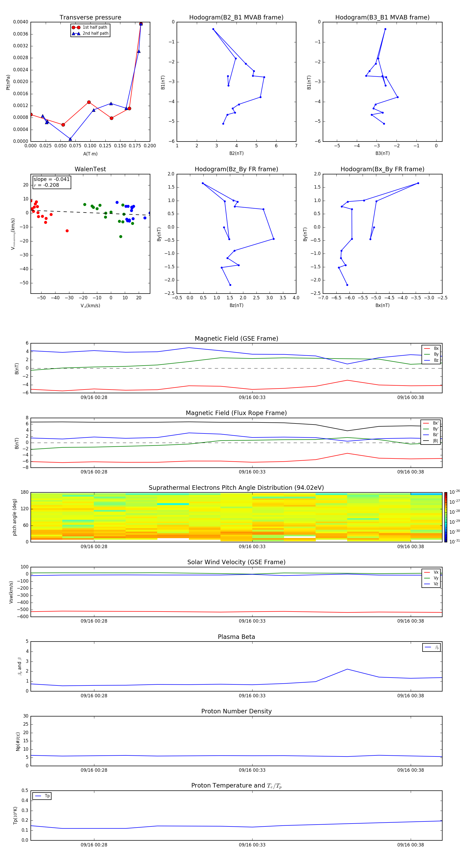
Task: Click the "Solar Wind Velocity (GSE Frame)" title
Action: pyautogui.click(x=236, y=562)
